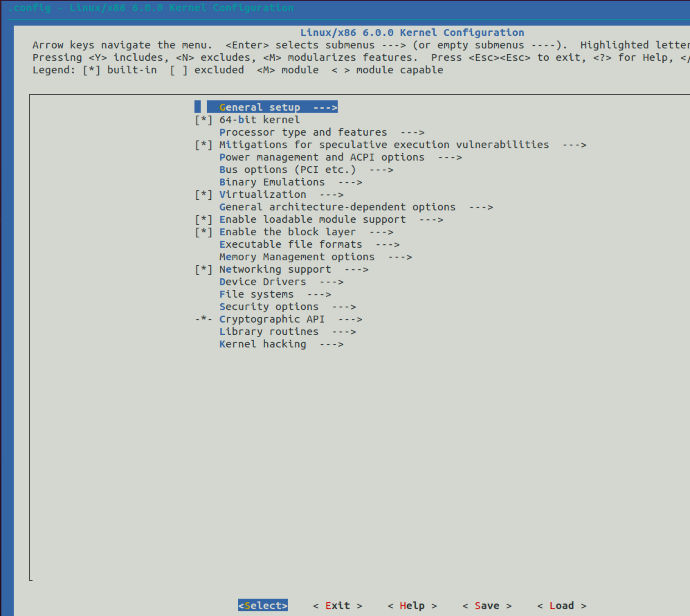Click the Load button
The height and width of the screenshot is (616, 690).
click(561, 606)
